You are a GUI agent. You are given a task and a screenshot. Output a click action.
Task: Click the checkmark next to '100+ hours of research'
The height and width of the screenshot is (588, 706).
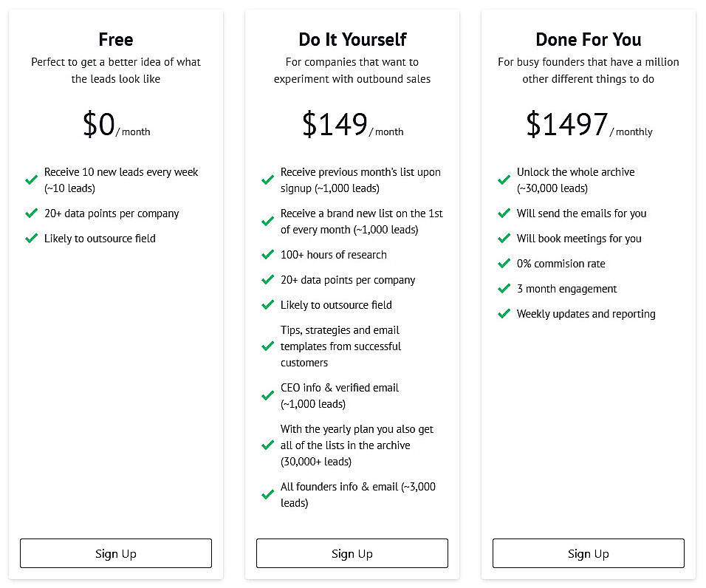267,255
